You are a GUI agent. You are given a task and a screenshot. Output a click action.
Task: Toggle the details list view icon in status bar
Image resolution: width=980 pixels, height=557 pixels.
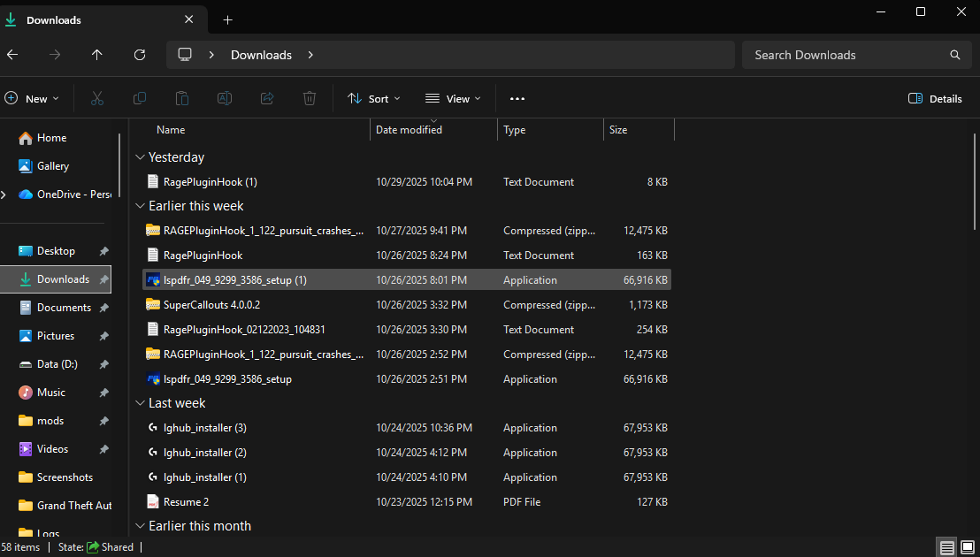tap(946, 547)
